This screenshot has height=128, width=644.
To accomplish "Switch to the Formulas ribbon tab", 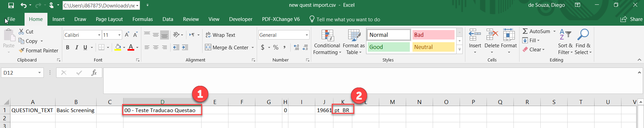I will 143,19.
